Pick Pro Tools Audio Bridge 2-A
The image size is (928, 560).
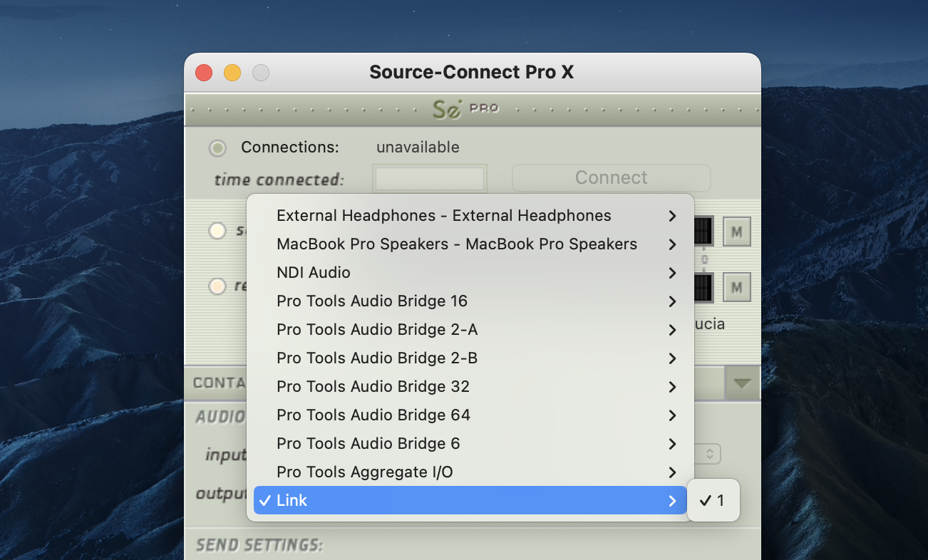pyautogui.click(x=377, y=330)
